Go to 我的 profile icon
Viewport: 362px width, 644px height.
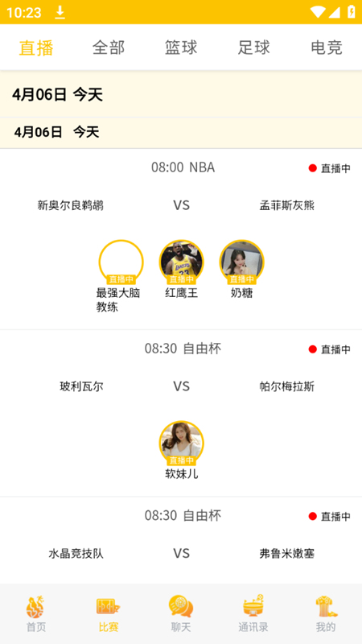click(326, 613)
